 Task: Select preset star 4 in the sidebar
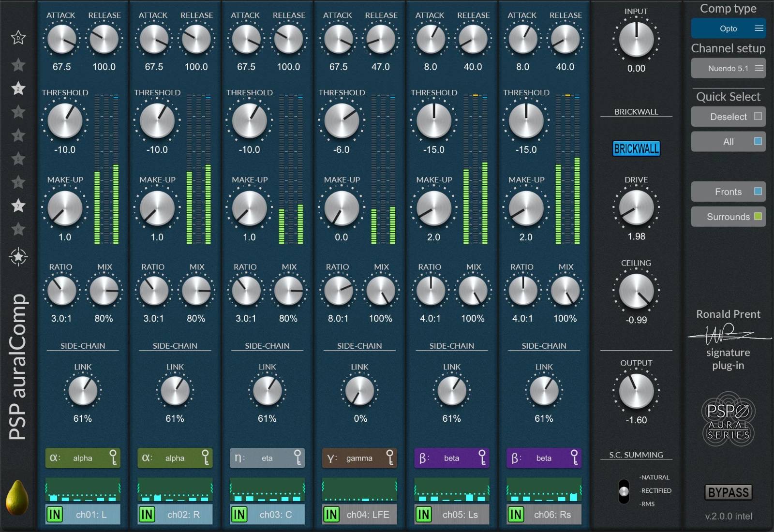pos(18,135)
